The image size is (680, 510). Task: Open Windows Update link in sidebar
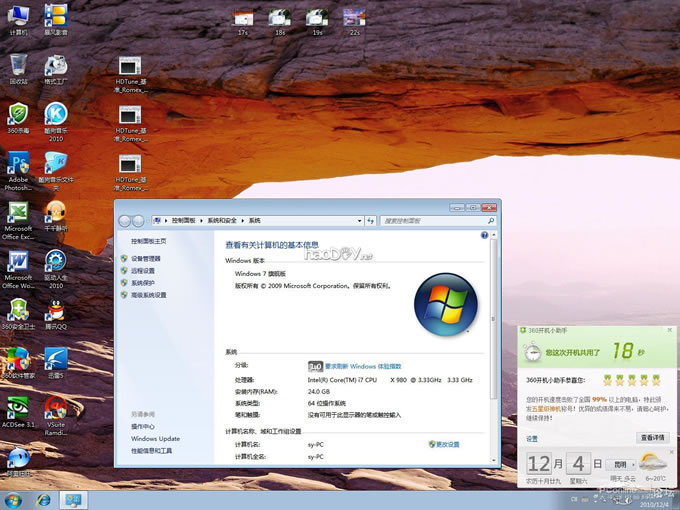[x=155, y=439]
